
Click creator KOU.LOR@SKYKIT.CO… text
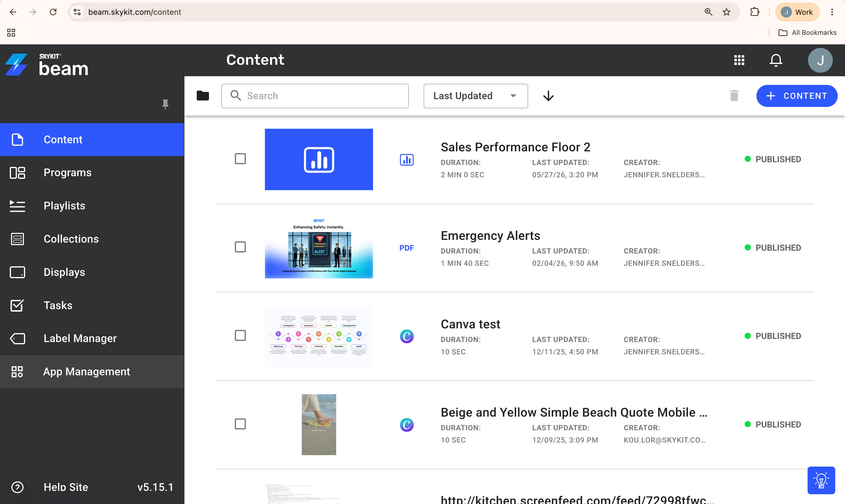coord(664,440)
